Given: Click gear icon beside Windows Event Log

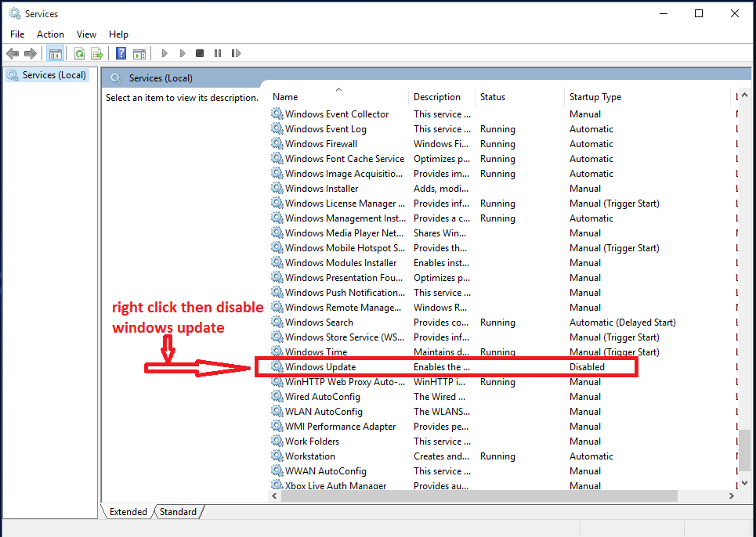Looking at the screenshot, I should tap(277, 128).
